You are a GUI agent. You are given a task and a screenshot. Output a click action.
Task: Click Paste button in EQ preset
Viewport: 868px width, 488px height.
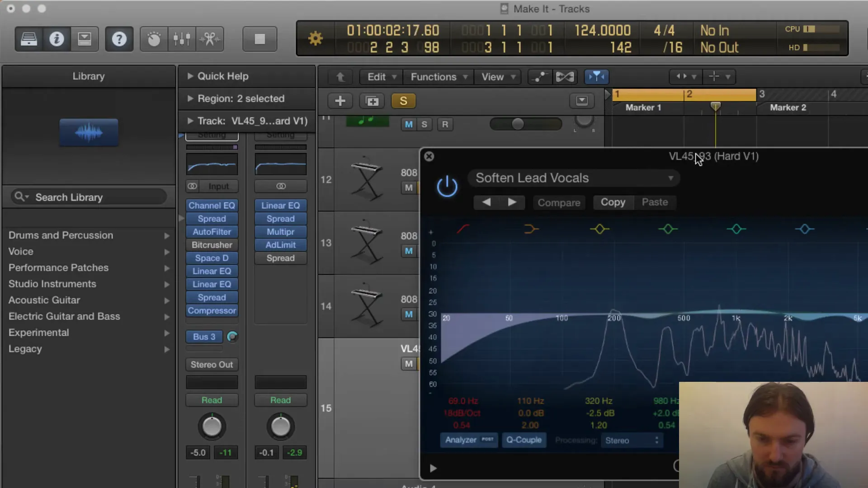click(655, 202)
